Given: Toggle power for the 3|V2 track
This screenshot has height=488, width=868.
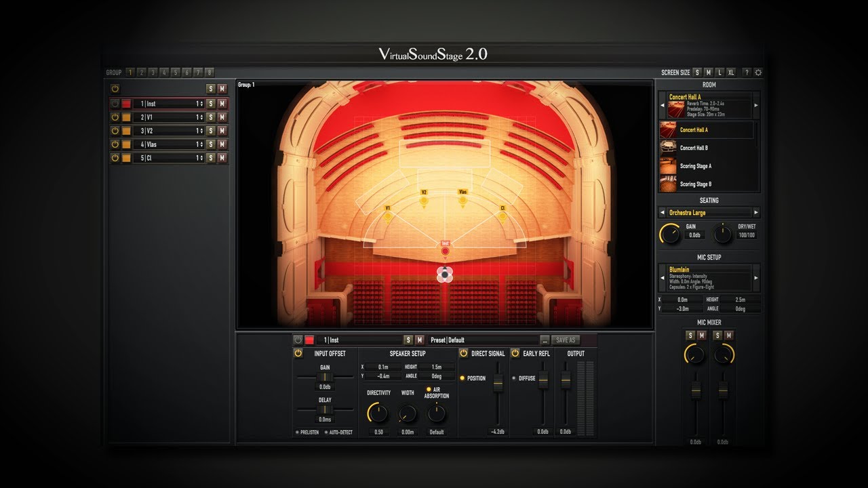Looking at the screenshot, I should tap(115, 131).
